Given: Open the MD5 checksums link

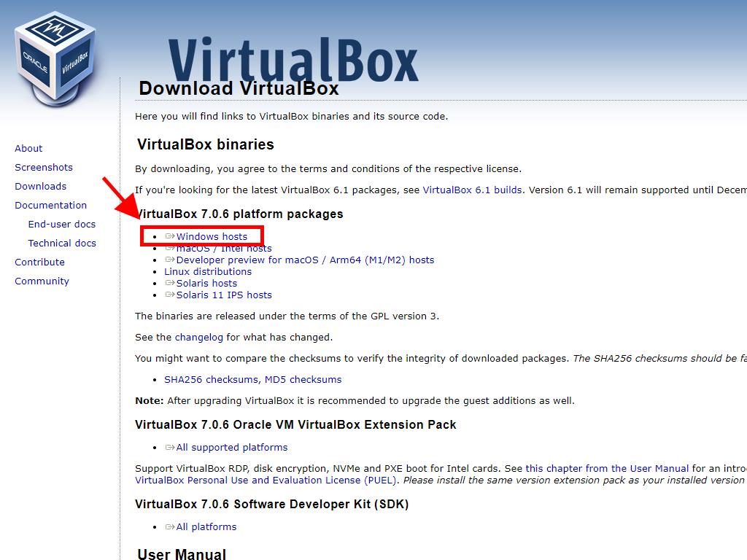Looking at the screenshot, I should (x=303, y=379).
